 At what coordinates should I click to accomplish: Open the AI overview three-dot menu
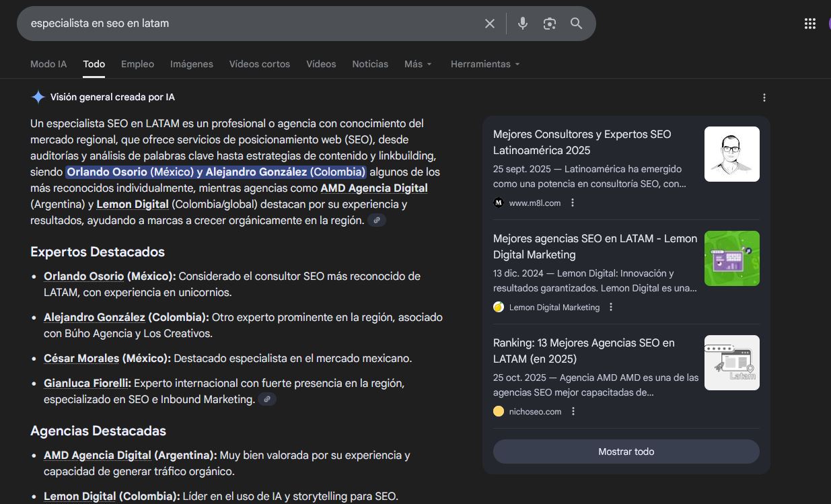click(x=764, y=98)
